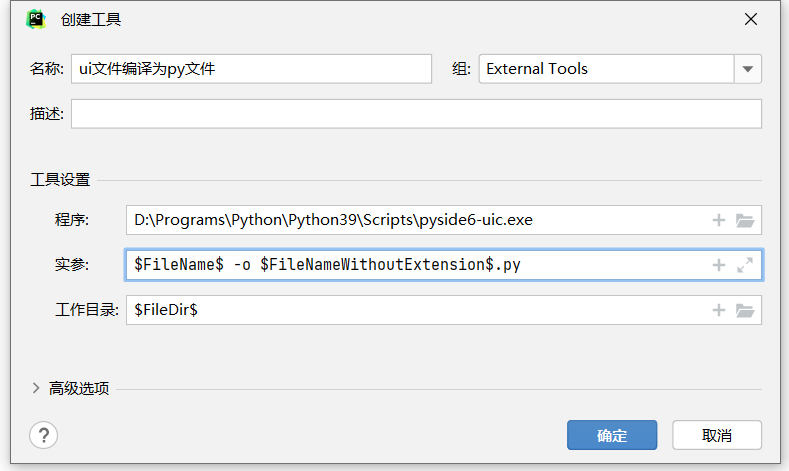Screen dimensions: 789x471
Task: Select the External Tools group combo box
Action: [606, 69]
